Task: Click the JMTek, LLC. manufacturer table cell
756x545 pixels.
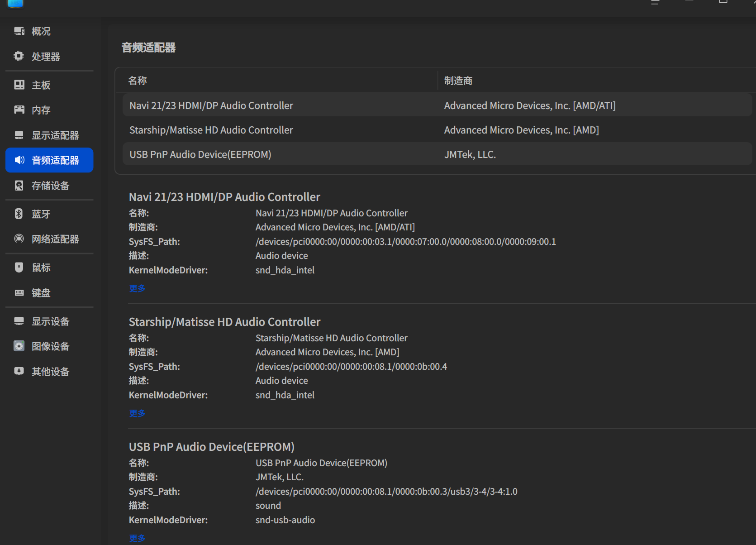Action: tap(470, 154)
